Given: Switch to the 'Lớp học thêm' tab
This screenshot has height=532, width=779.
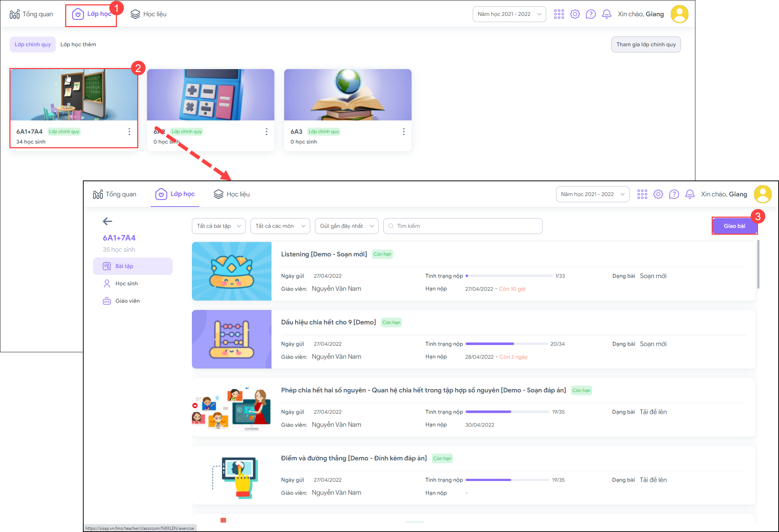Looking at the screenshot, I should click(78, 44).
